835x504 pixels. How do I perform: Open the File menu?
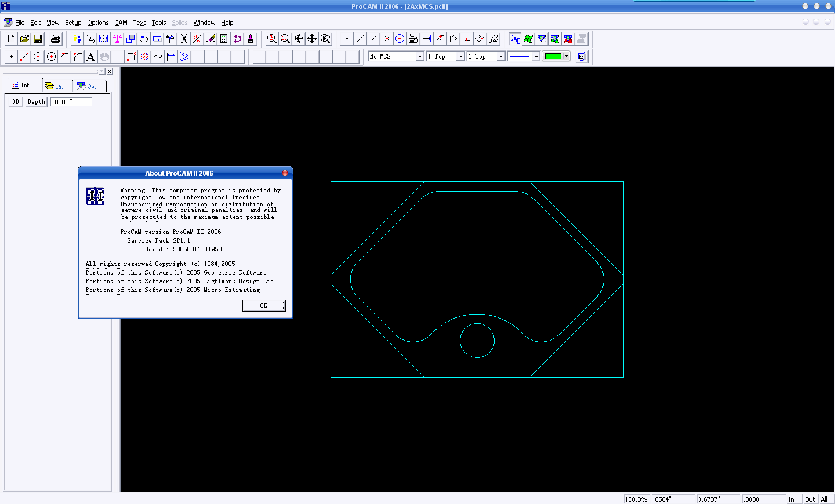pyautogui.click(x=20, y=23)
